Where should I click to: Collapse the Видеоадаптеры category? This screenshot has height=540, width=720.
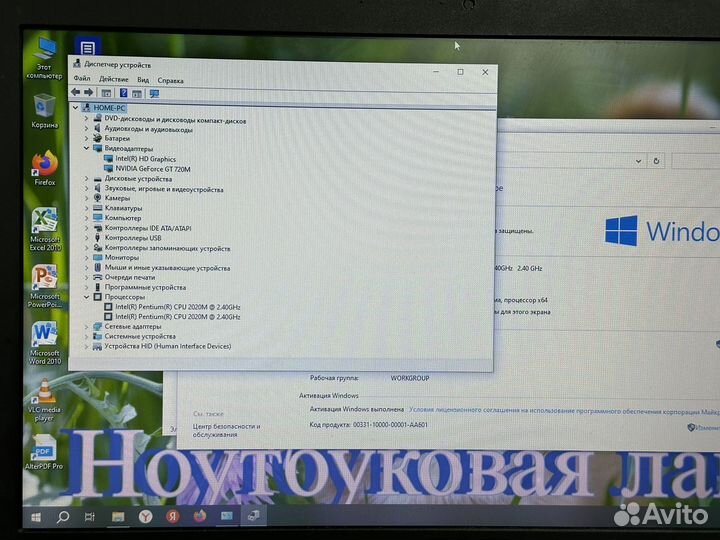(86, 148)
